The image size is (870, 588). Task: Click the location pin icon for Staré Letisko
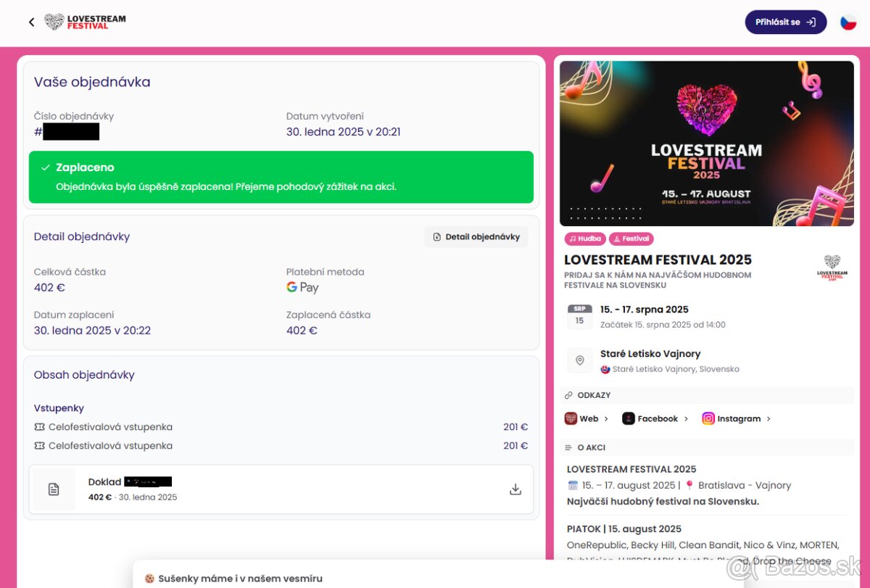[x=580, y=360]
